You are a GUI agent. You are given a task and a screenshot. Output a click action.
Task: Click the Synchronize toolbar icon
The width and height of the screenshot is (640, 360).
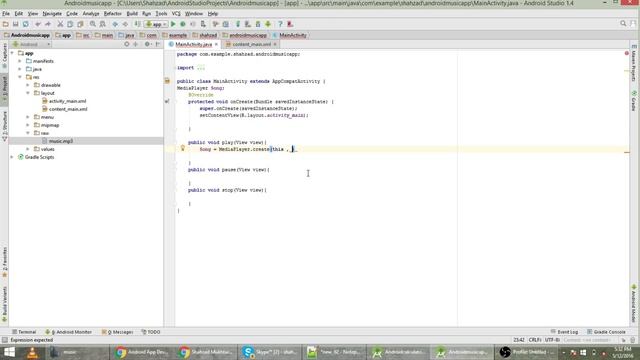(26, 24)
